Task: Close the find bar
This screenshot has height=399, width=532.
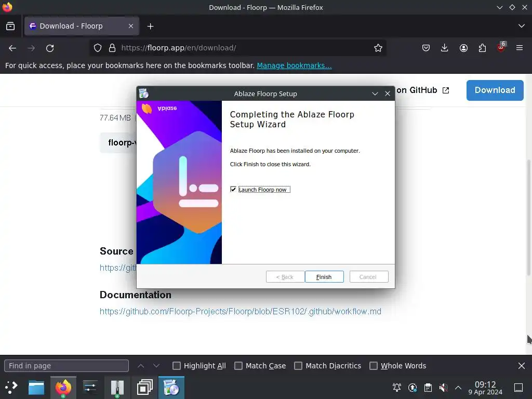Action: click(522, 366)
